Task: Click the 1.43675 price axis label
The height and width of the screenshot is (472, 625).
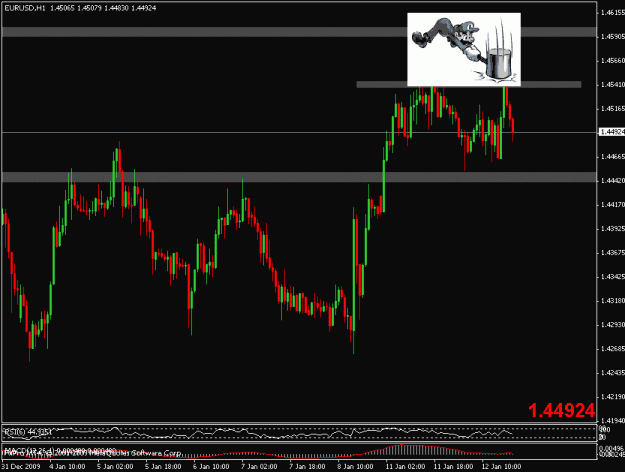Action: [x=613, y=253]
